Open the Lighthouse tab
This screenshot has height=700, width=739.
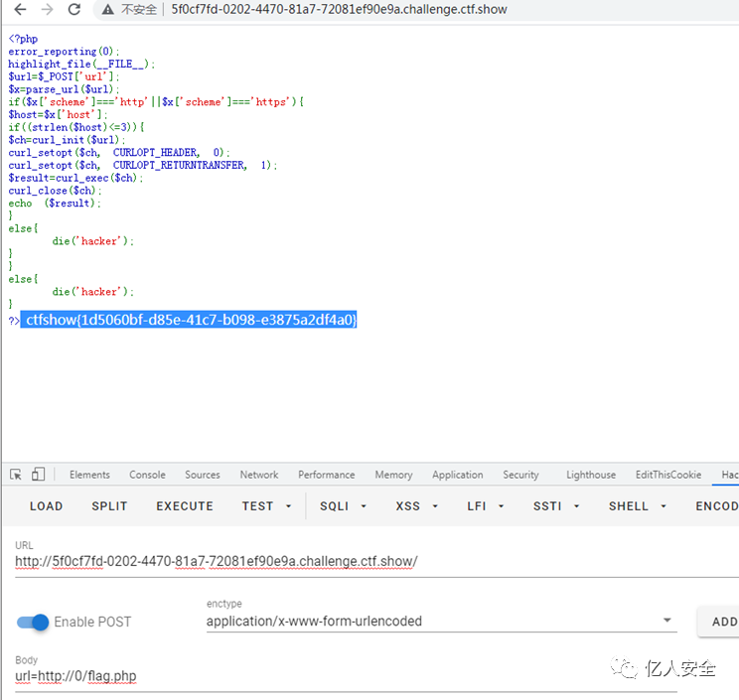pyautogui.click(x=591, y=475)
